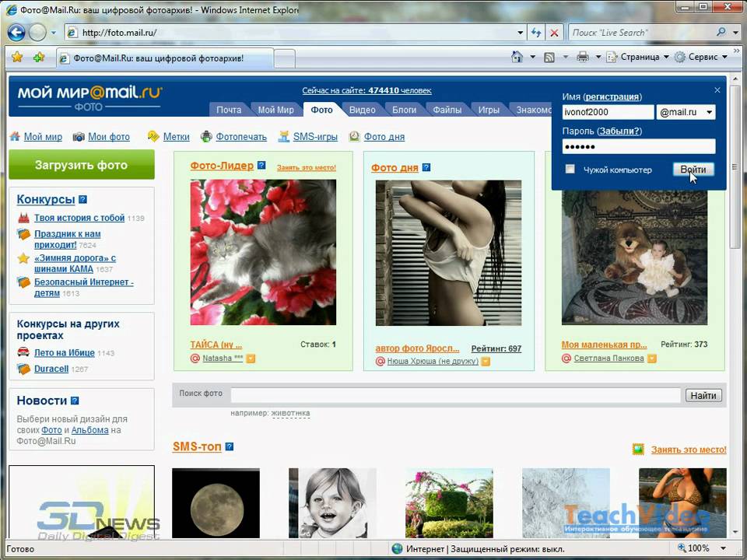Open the Безопасный Интернет - детям contest

click(x=83, y=287)
